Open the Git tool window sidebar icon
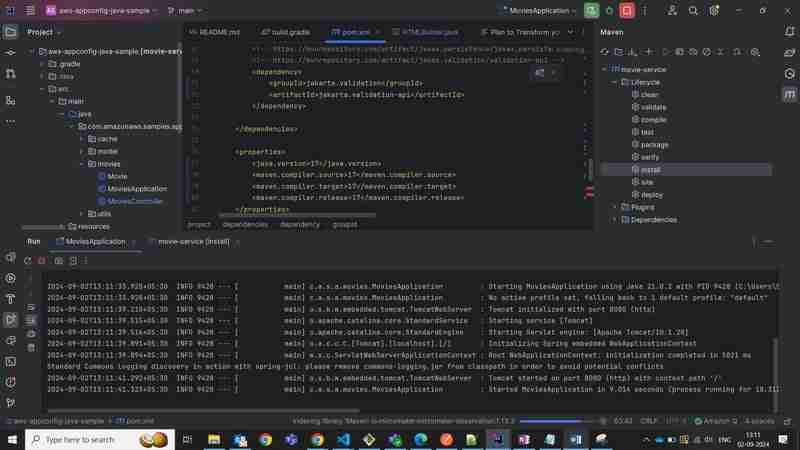800x450 pixels. (10, 403)
